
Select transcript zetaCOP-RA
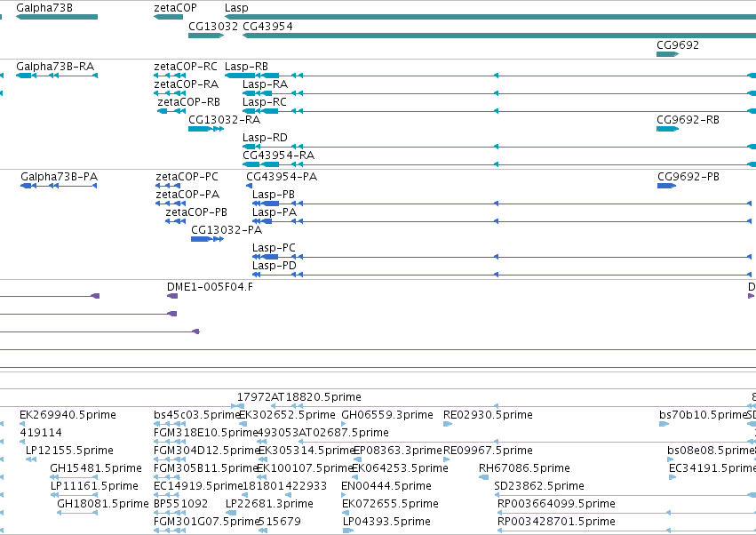170,93
